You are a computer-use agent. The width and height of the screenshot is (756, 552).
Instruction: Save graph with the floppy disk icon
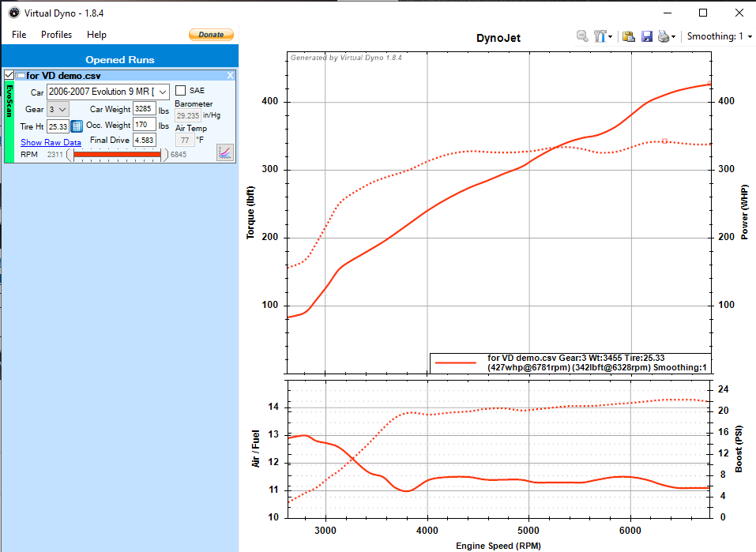point(646,36)
